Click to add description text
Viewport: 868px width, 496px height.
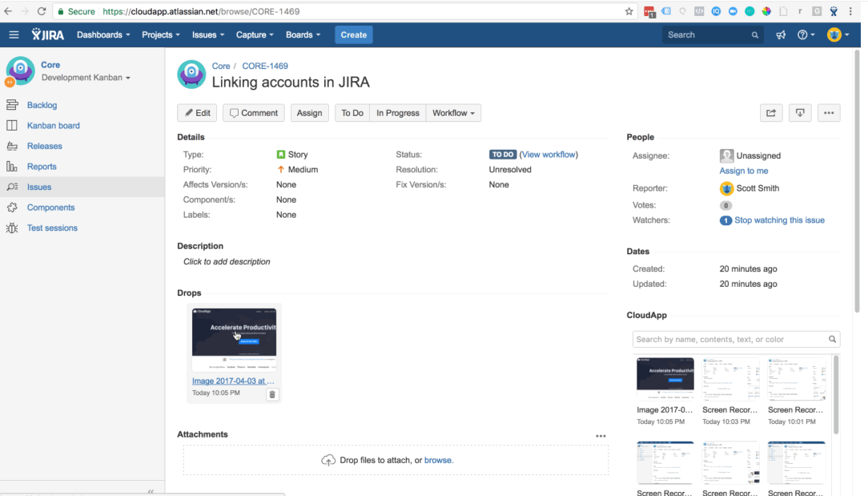227,261
